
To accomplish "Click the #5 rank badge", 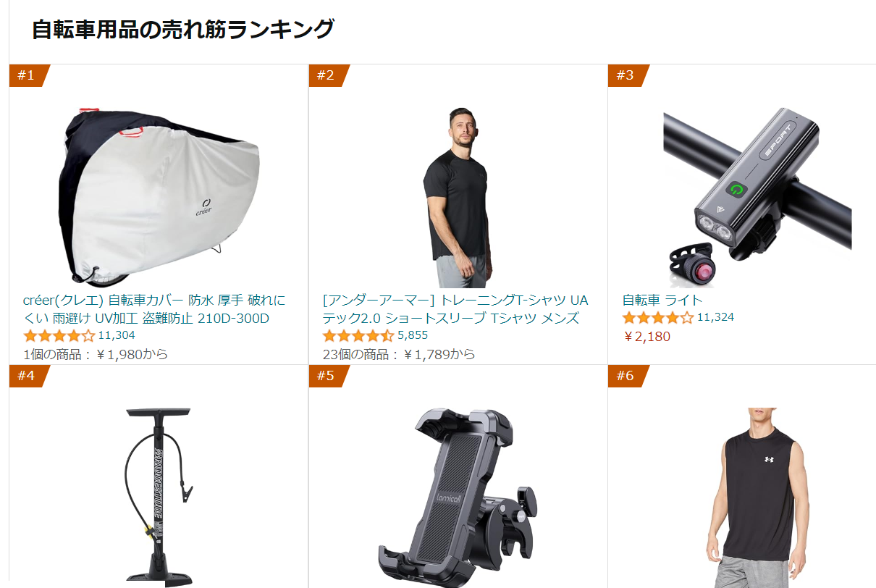I will click(x=327, y=376).
